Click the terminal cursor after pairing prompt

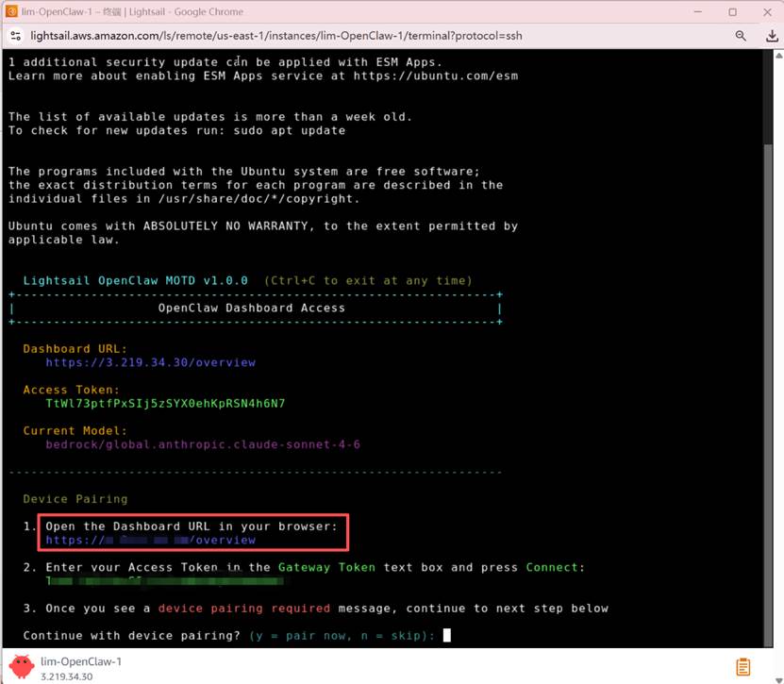(447, 635)
